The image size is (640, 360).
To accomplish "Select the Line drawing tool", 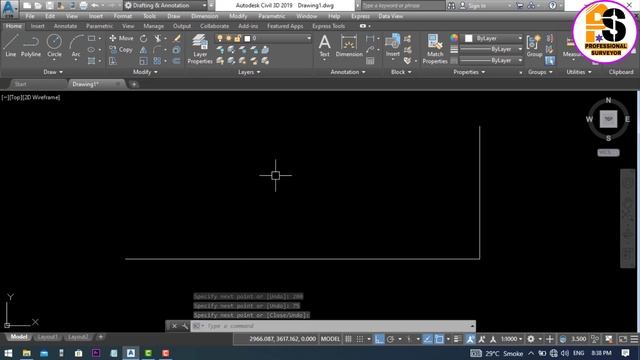I will [x=11, y=45].
